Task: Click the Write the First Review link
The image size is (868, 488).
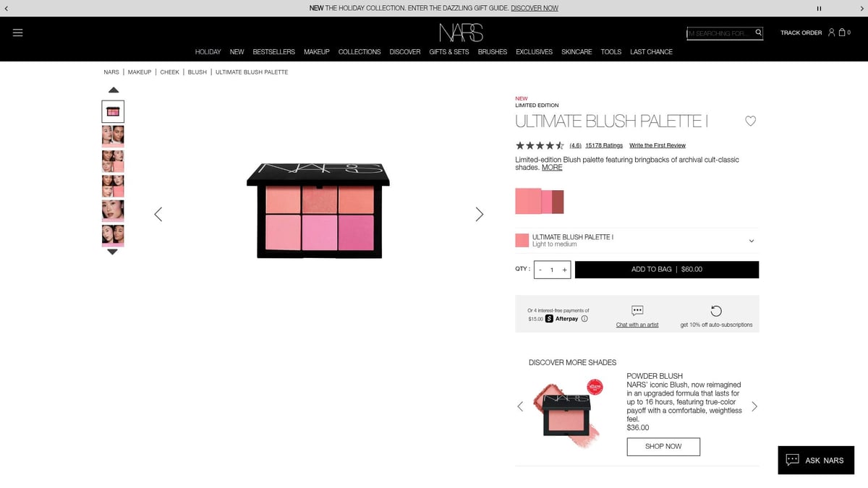Action: 657,145
